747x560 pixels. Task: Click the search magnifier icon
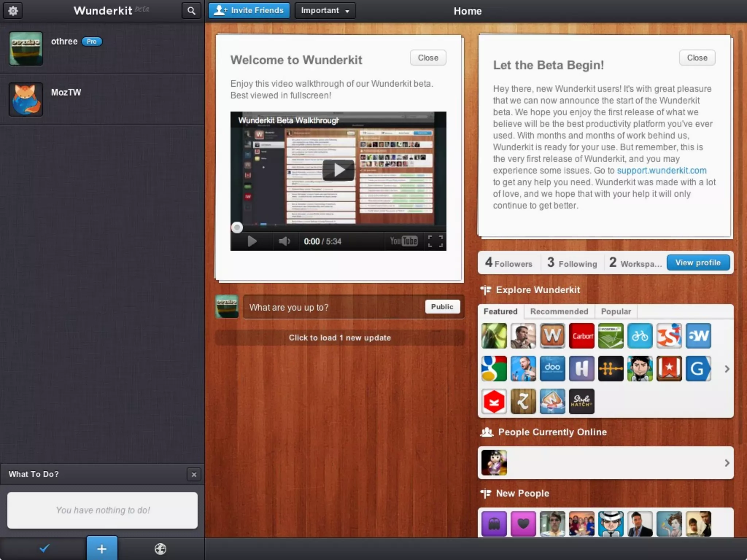tap(191, 11)
